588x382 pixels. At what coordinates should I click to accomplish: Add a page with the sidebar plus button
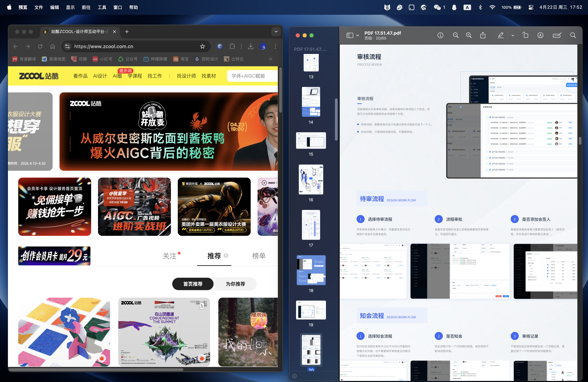[x=294, y=376]
